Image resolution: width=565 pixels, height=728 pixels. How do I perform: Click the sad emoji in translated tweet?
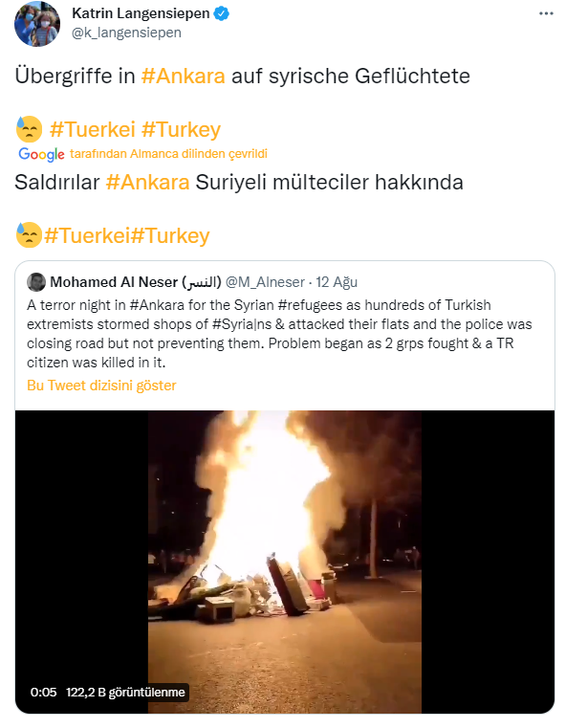click(x=29, y=235)
